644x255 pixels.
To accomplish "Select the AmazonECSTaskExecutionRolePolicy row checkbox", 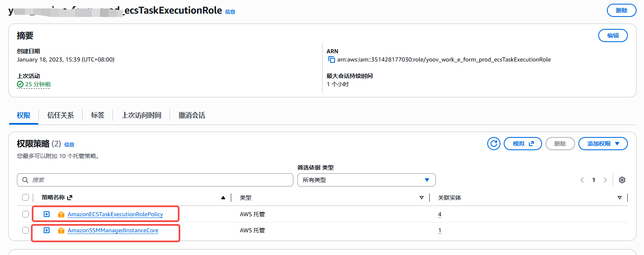I will pyautogui.click(x=26, y=214).
